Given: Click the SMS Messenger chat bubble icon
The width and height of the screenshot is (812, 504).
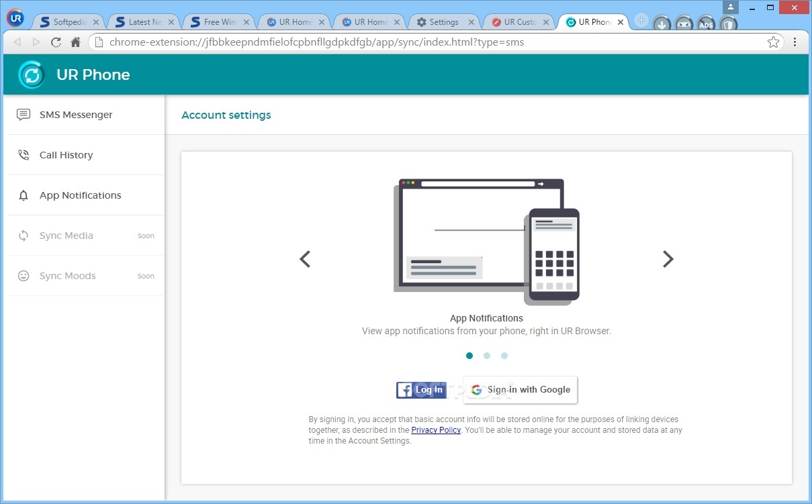Looking at the screenshot, I should coord(24,115).
